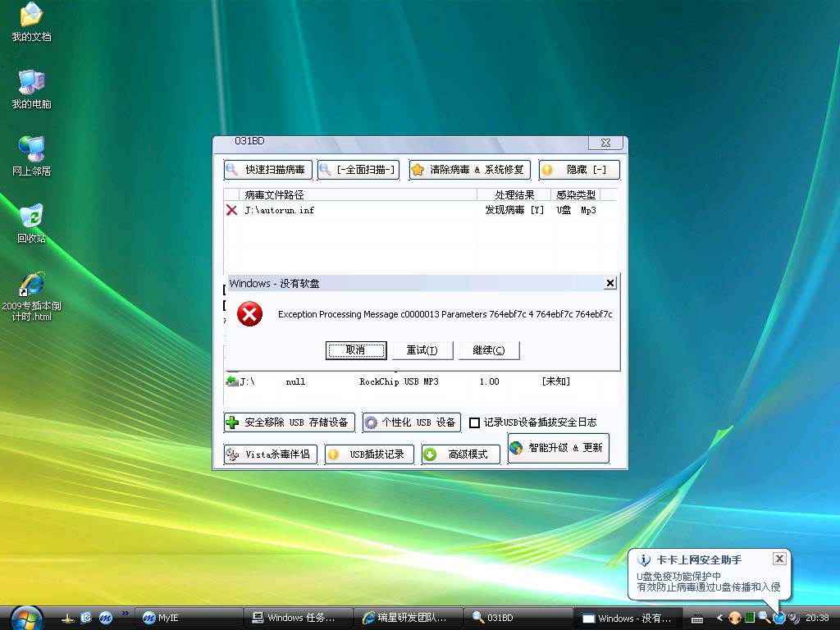Click show desktop quick launch icon
840x630 pixels.
(x=67, y=619)
